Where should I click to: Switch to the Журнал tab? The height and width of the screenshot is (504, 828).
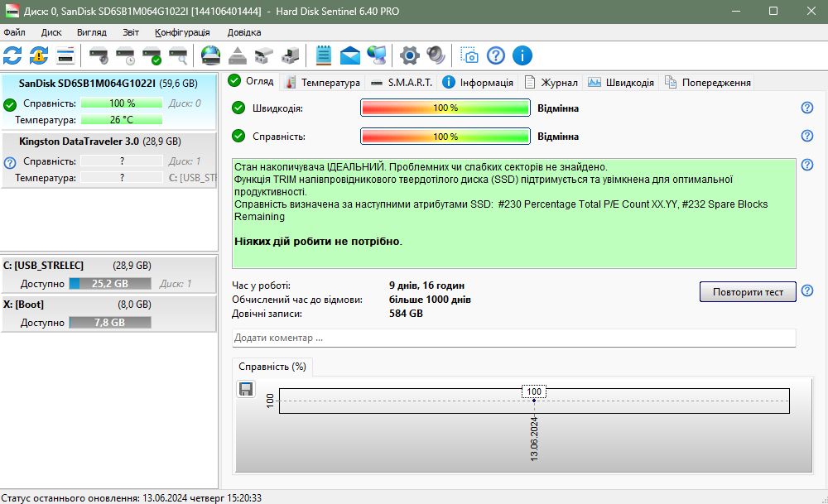point(551,82)
